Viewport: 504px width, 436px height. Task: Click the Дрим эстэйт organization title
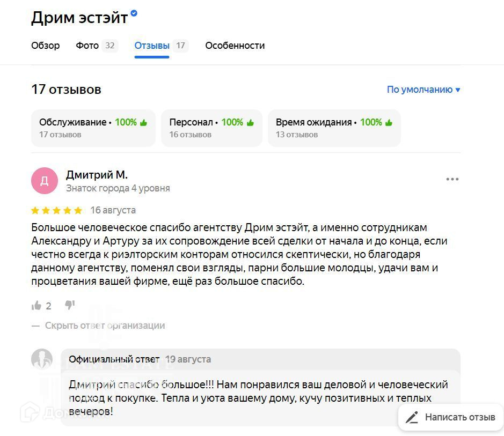coord(79,18)
